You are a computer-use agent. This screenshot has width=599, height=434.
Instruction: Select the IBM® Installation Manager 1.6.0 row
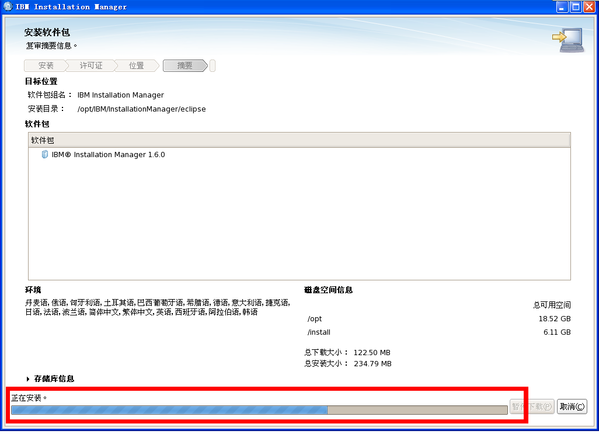[x=299, y=154]
